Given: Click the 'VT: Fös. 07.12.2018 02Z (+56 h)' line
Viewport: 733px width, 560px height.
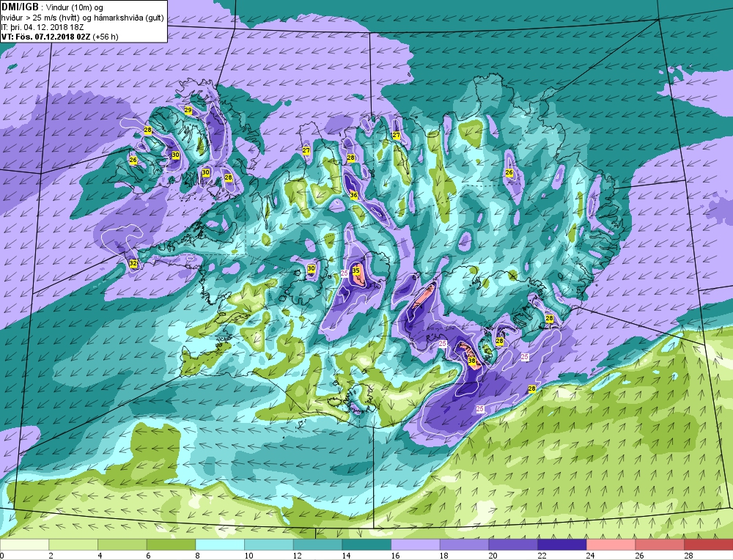Looking at the screenshot, I should (60, 37).
